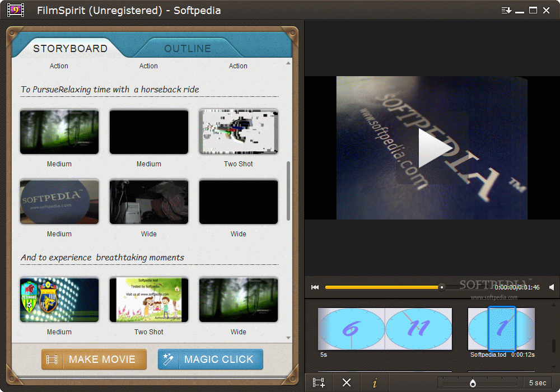Click the add clip icon in bottom toolbar
560x392 pixels.
[x=319, y=382]
